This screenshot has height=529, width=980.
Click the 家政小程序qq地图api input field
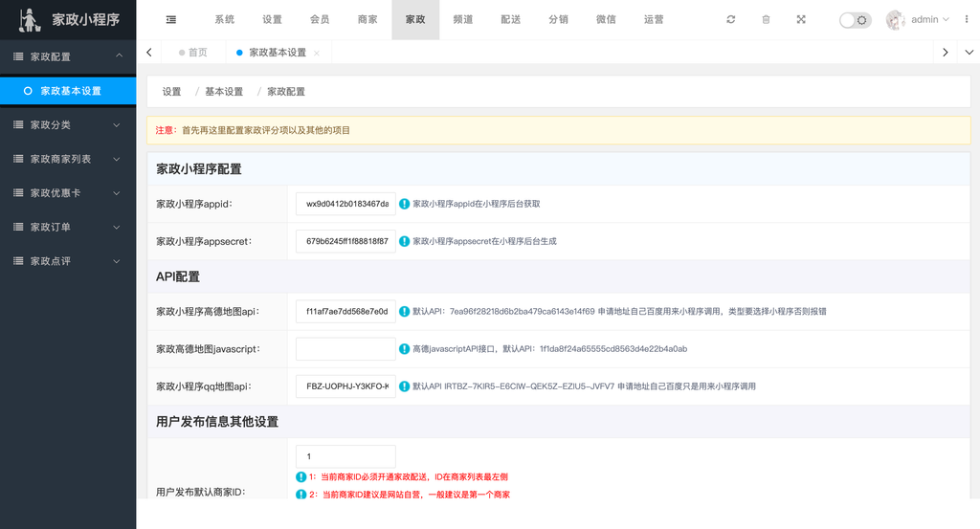pyautogui.click(x=345, y=386)
